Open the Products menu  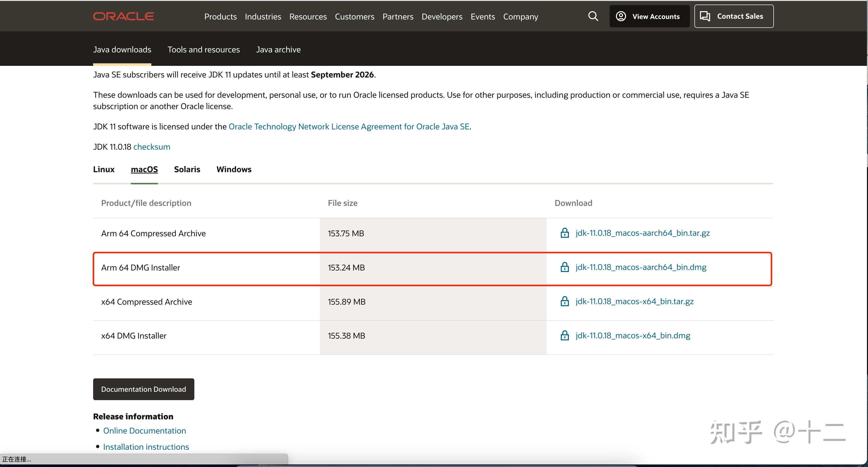click(220, 16)
